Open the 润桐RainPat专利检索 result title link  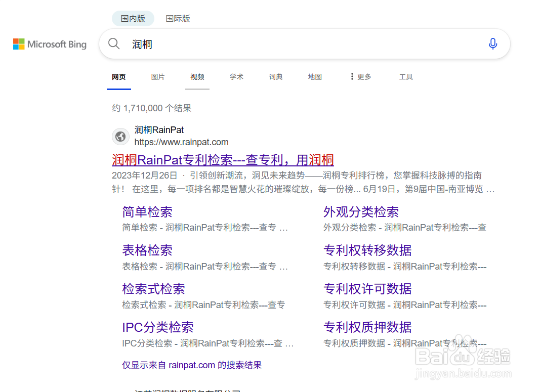pos(223,160)
